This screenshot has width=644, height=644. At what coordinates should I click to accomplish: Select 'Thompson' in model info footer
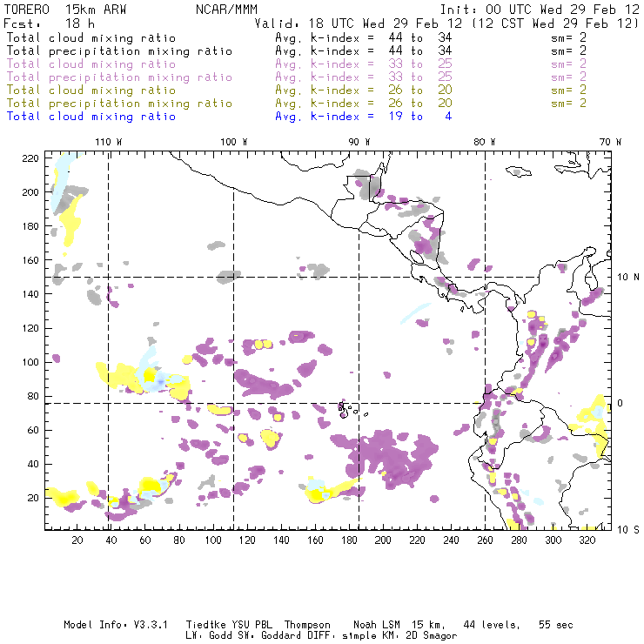pyautogui.click(x=307, y=625)
